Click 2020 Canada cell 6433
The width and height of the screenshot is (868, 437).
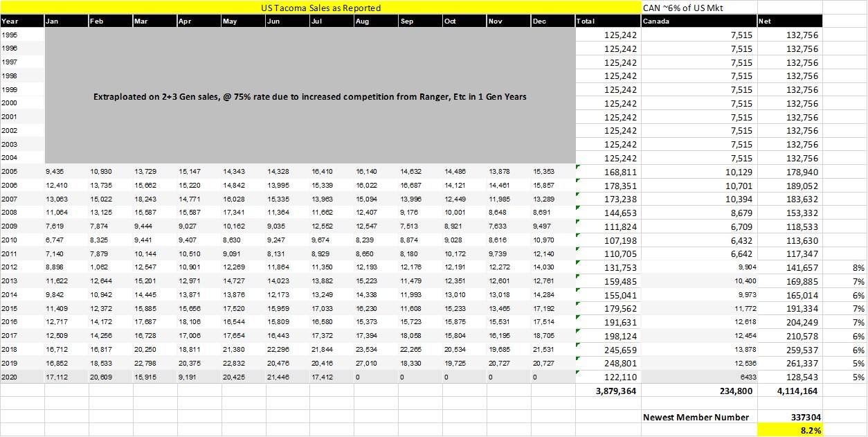tap(699, 377)
